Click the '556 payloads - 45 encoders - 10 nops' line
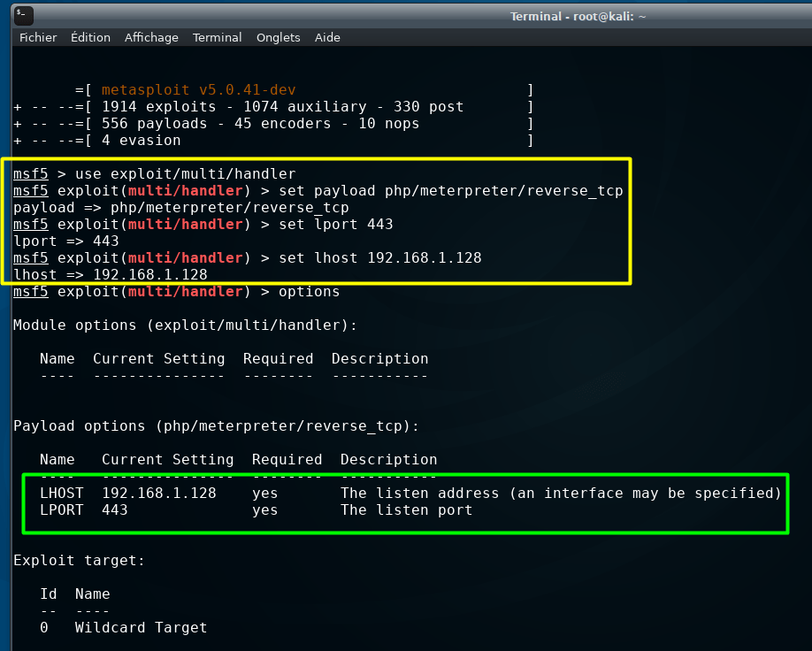Image resolution: width=812 pixels, height=651 pixels. click(x=260, y=124)
